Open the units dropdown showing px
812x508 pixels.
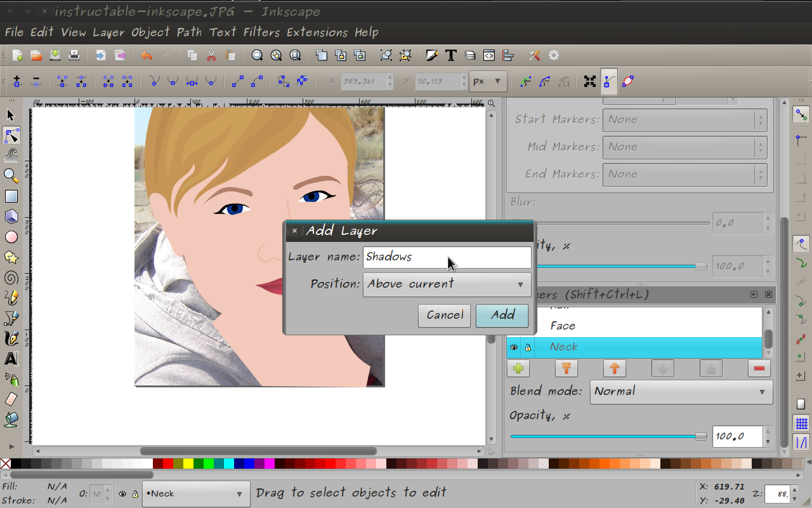coord(488,81)
